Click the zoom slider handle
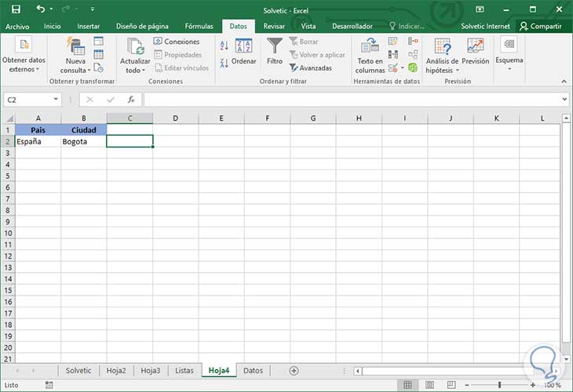Screen dimensions: 573x392 tap(499, 385)
